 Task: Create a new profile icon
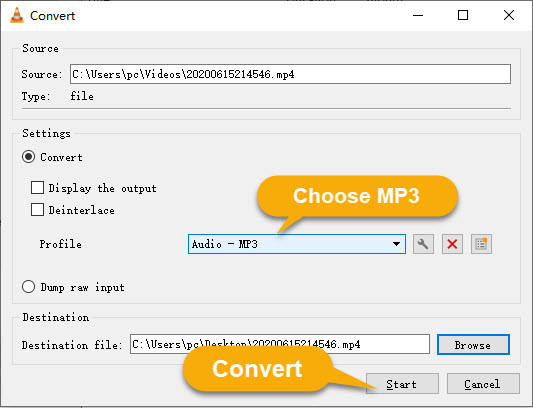point(481,244)
